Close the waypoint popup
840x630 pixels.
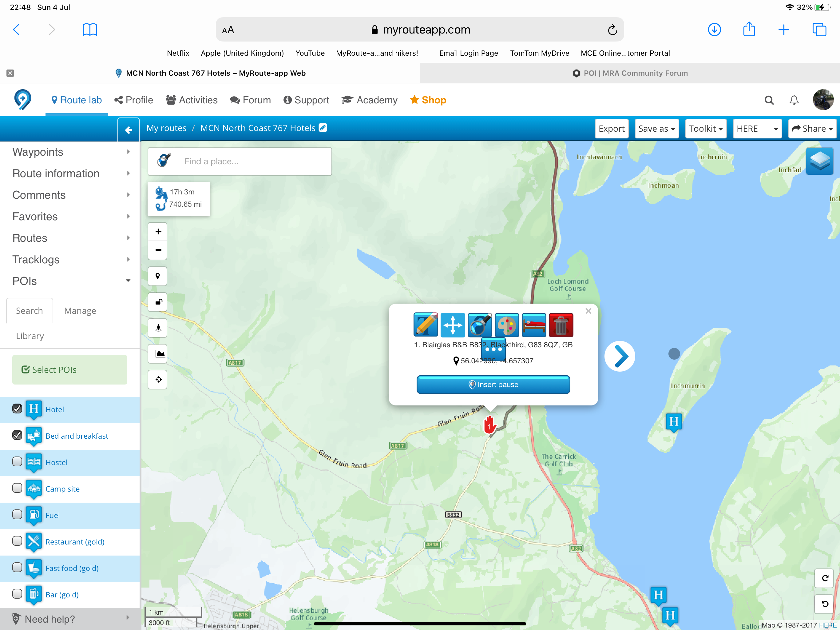pyautogui.click(x=588, y=311)
